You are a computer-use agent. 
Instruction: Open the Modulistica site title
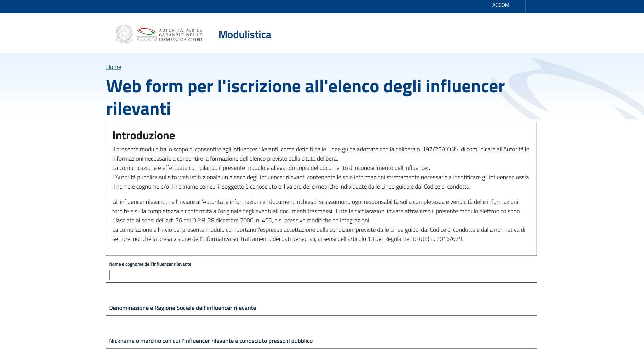(x=245, y=35)
